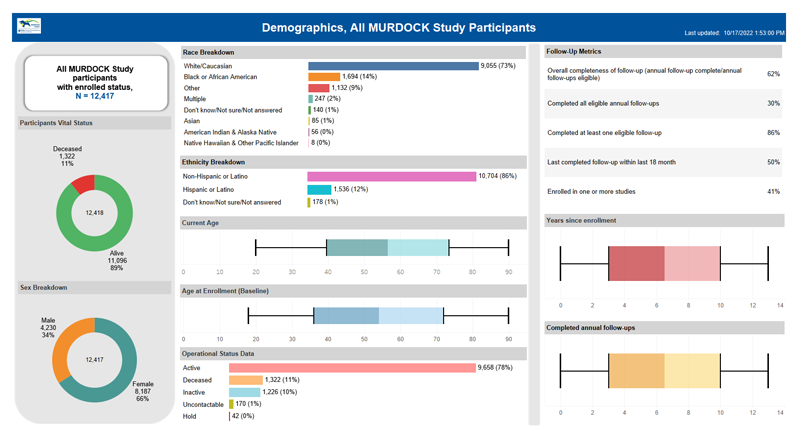
Task: Click the '12,417' sex donut center
Action: pyautogui.click(x=94, y=360)
